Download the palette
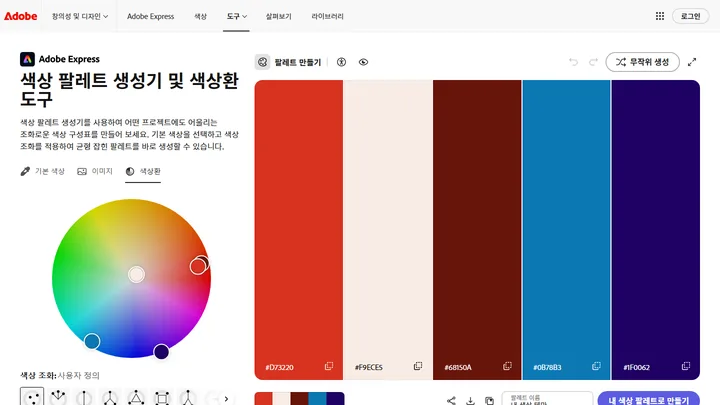 (470, 400)
